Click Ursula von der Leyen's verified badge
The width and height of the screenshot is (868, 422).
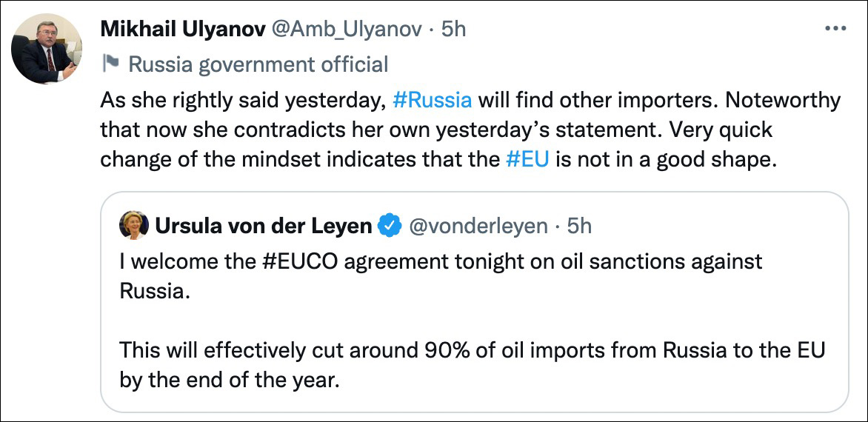click(x=390, y=226)
